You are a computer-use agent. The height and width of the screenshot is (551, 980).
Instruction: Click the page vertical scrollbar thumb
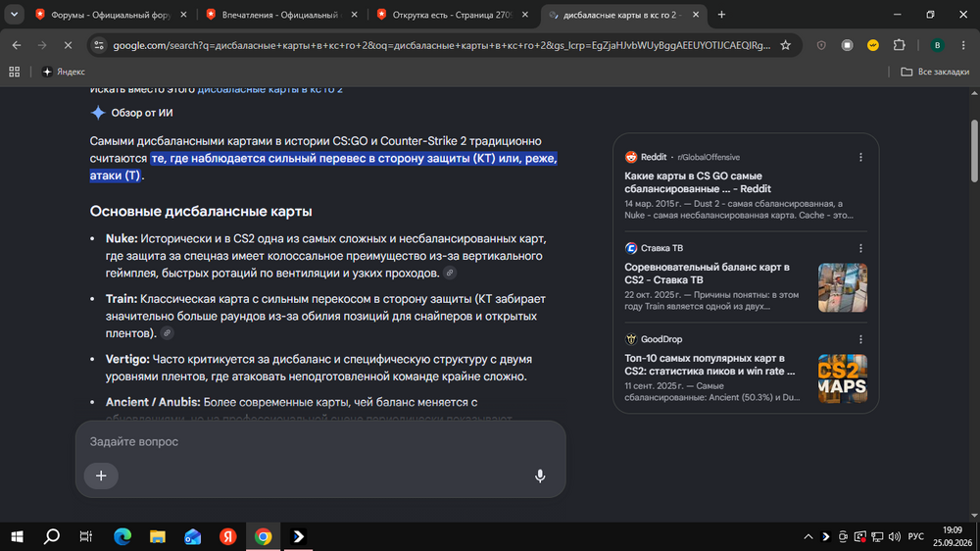[974, 150]
